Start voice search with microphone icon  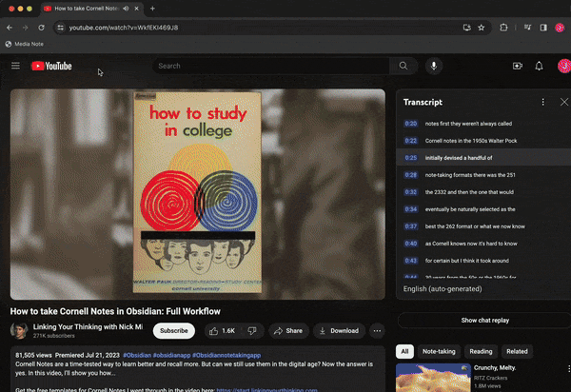tap(434, 66)
